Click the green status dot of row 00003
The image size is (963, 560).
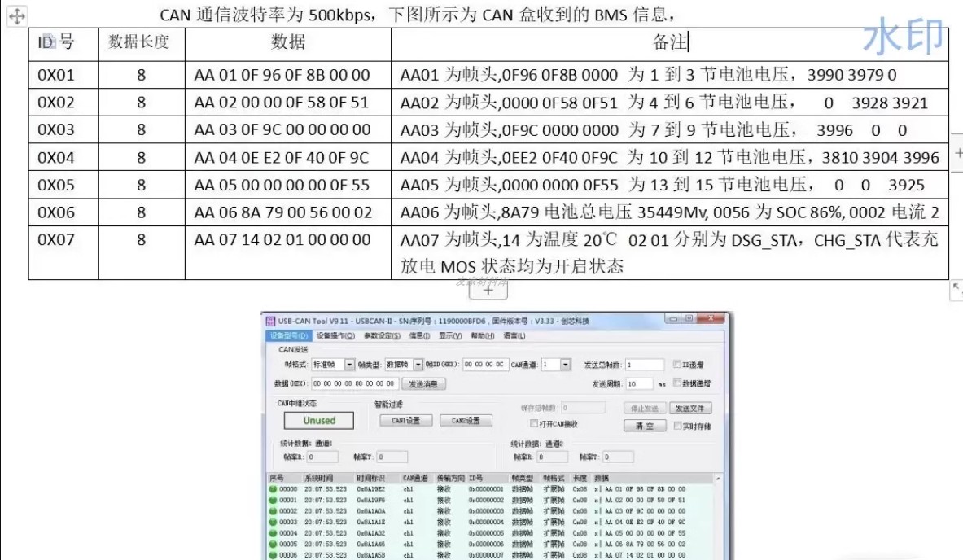click(273, 522)
